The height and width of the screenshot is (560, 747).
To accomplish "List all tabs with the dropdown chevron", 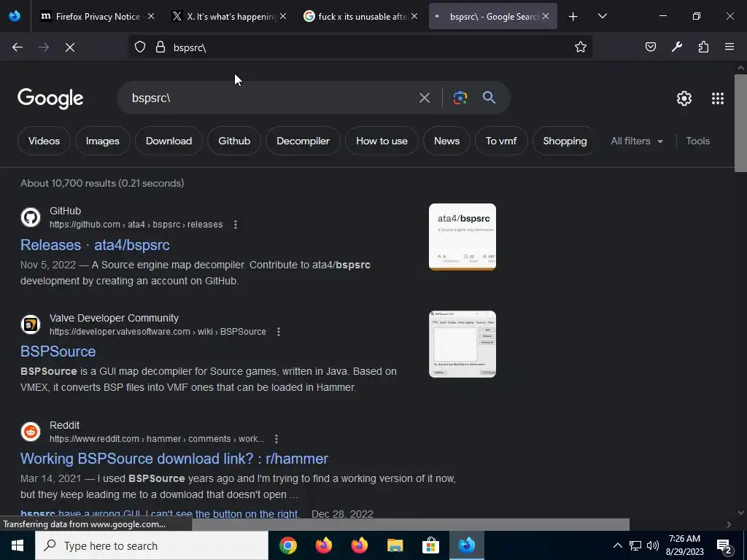I will 602,17.
